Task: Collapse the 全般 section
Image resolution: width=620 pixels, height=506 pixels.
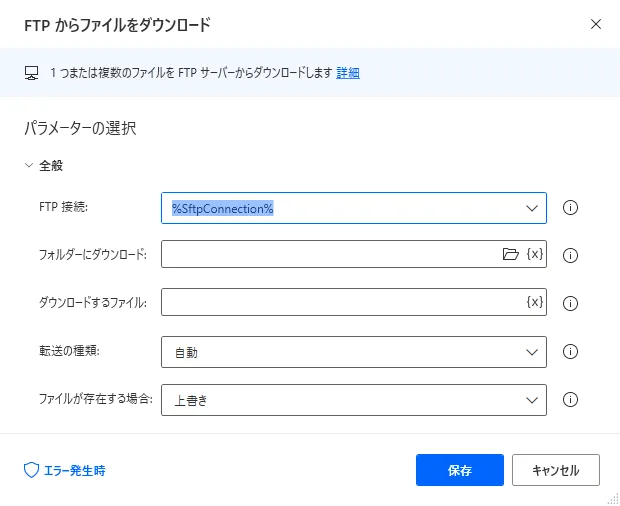Action: point(30,165)
